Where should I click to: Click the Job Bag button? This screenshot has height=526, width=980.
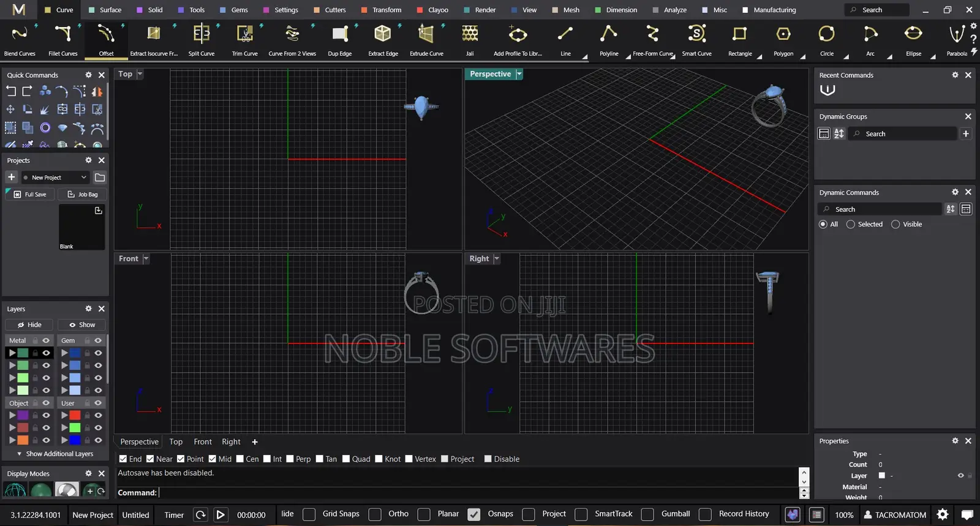[x=82, y=194]
